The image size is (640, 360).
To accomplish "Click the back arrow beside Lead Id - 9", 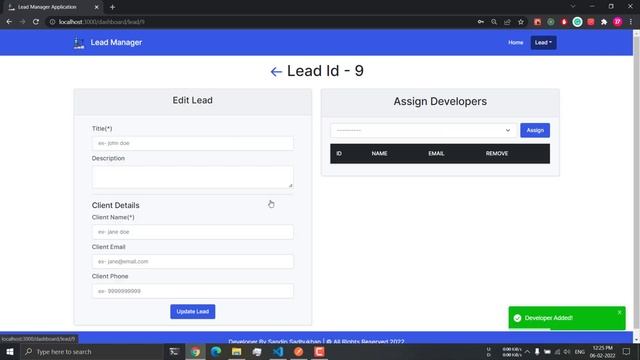I will click(276, 72).
